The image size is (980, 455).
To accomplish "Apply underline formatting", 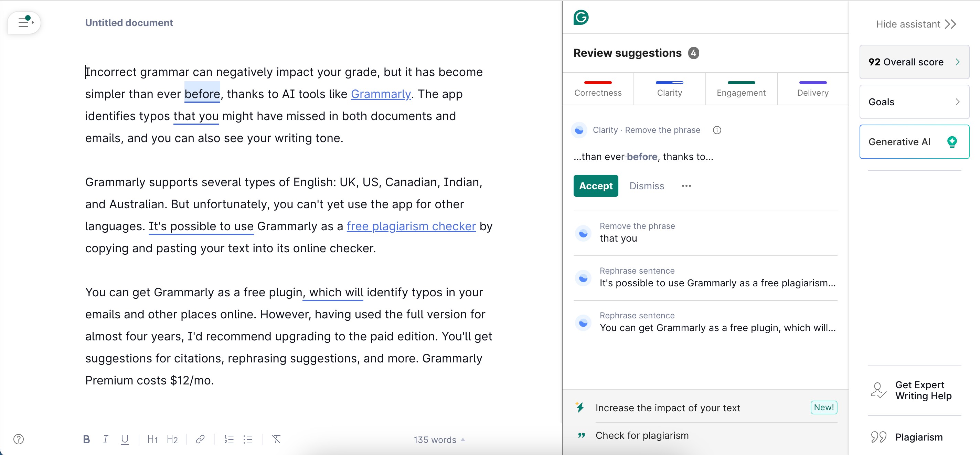I will coord(125,440).
